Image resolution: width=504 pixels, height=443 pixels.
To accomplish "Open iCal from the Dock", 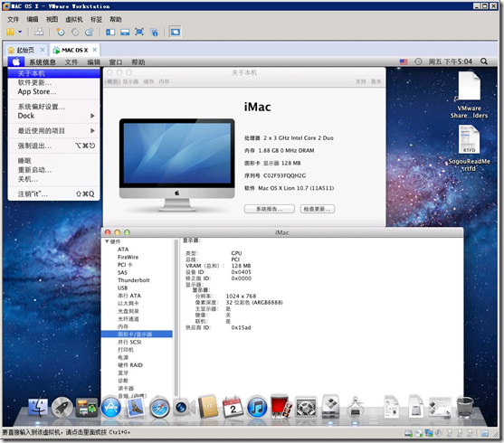I will (x=233, y=408).
